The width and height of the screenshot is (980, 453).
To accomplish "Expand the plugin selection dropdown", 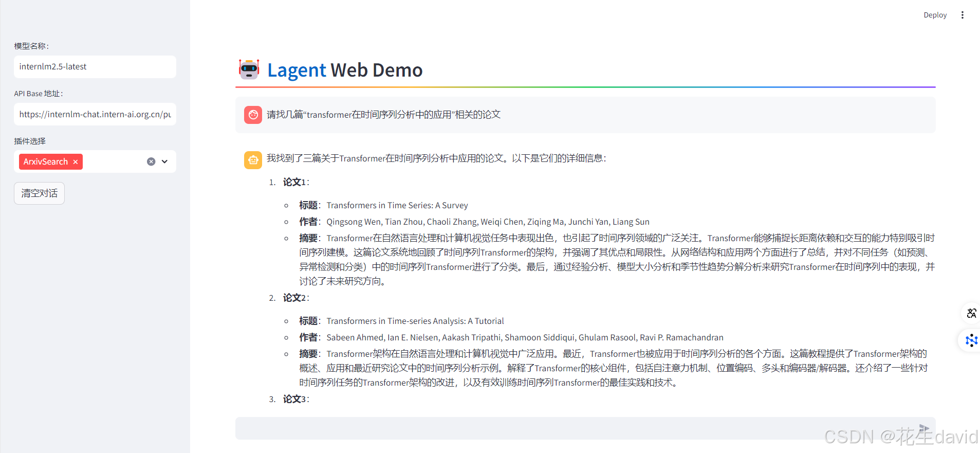I will pos(164,161).
